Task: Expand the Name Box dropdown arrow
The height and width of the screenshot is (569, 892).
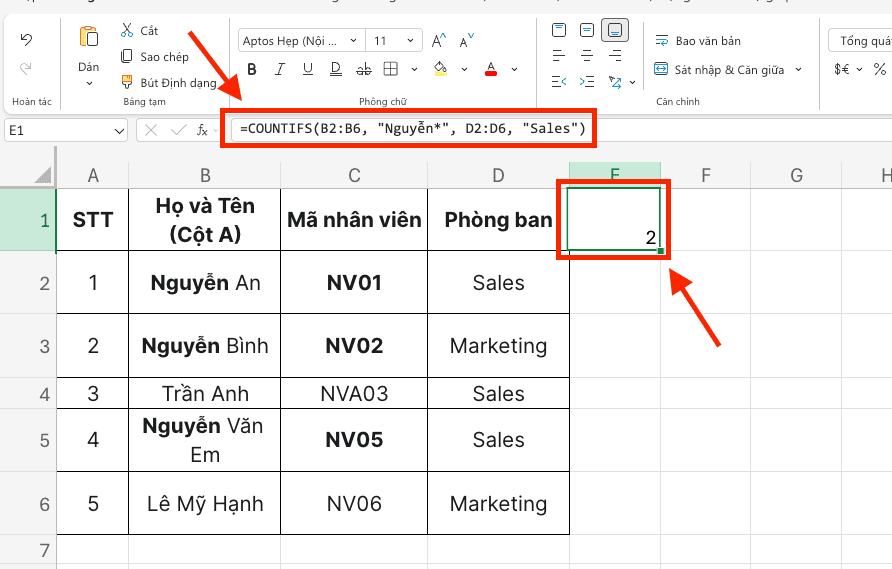Action: [119, 131]
